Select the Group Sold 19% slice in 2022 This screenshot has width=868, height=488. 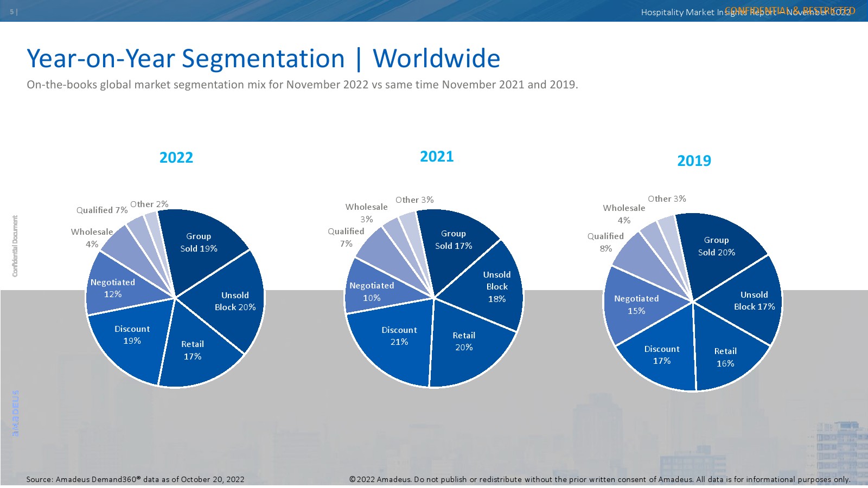pyautogui.click(x=199, y=242)
